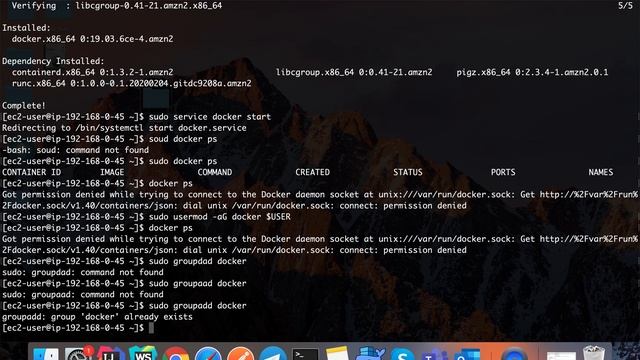Viewport: 640px width, 360px height.
Task: Open the minimized window thumbnail beside Trash
Action: [561, 356]
